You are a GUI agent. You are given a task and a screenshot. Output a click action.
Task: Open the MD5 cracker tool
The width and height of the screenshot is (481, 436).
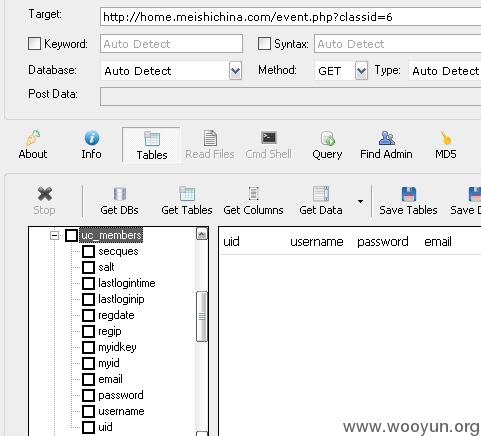[x=446, y=138]
